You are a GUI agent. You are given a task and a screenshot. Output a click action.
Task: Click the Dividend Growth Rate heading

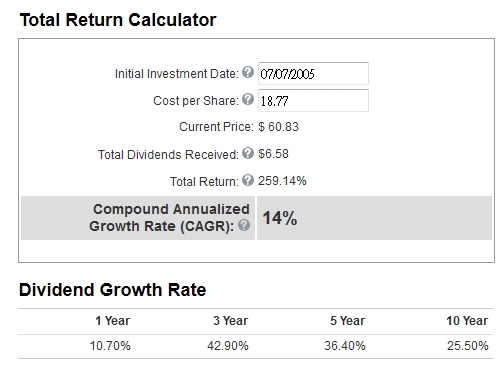click(x=113, y=290)
